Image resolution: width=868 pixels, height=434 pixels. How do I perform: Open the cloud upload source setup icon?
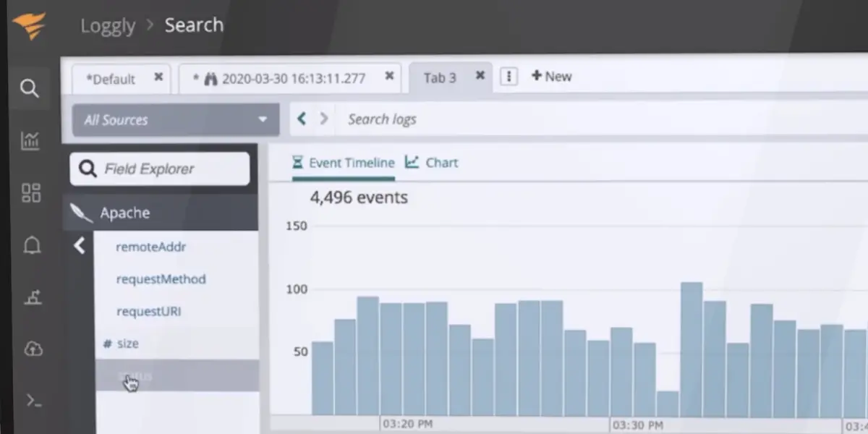tap(33, 349)
